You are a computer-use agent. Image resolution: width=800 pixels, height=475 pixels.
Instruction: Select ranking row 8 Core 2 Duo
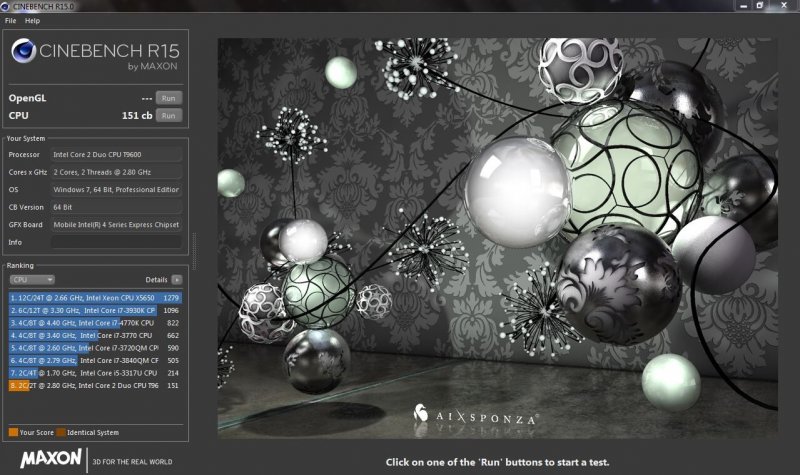pos(95,386)
